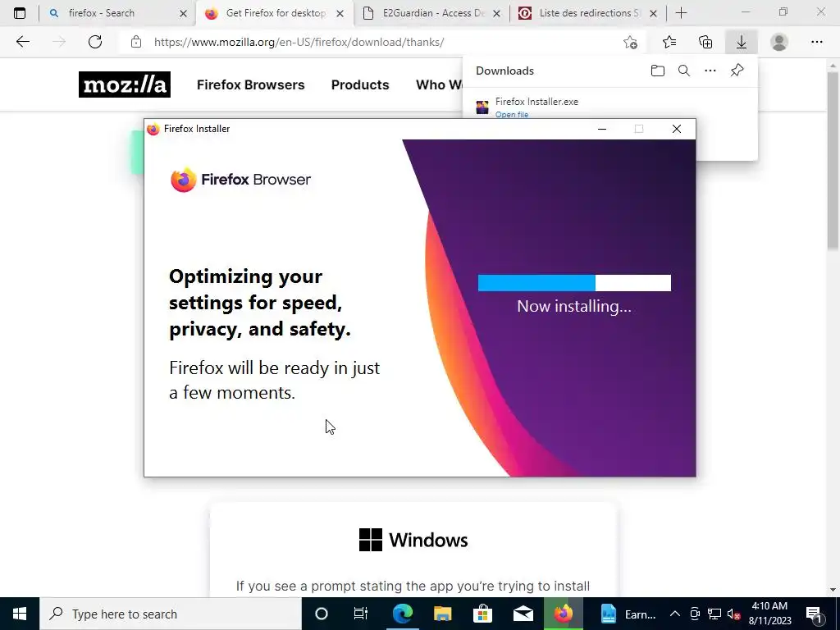Open the user profile avatar
The image size is (840, 630).
click(x=779, y=42)
